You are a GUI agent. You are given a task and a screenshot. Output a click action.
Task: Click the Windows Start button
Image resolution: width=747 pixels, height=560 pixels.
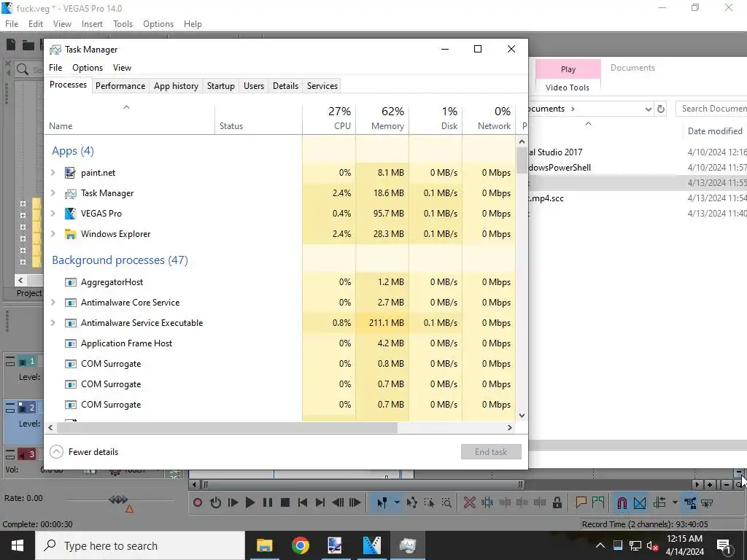[x=18, y=545]
